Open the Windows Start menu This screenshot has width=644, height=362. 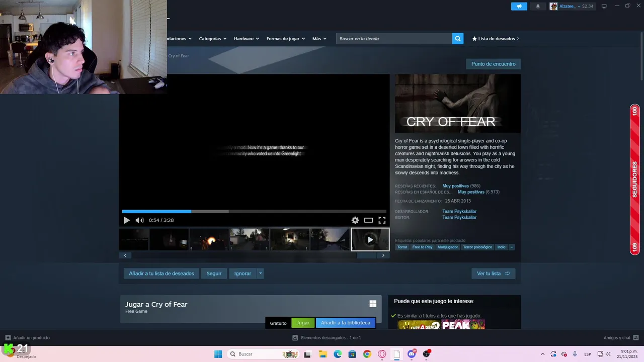[x=218, y=354]
